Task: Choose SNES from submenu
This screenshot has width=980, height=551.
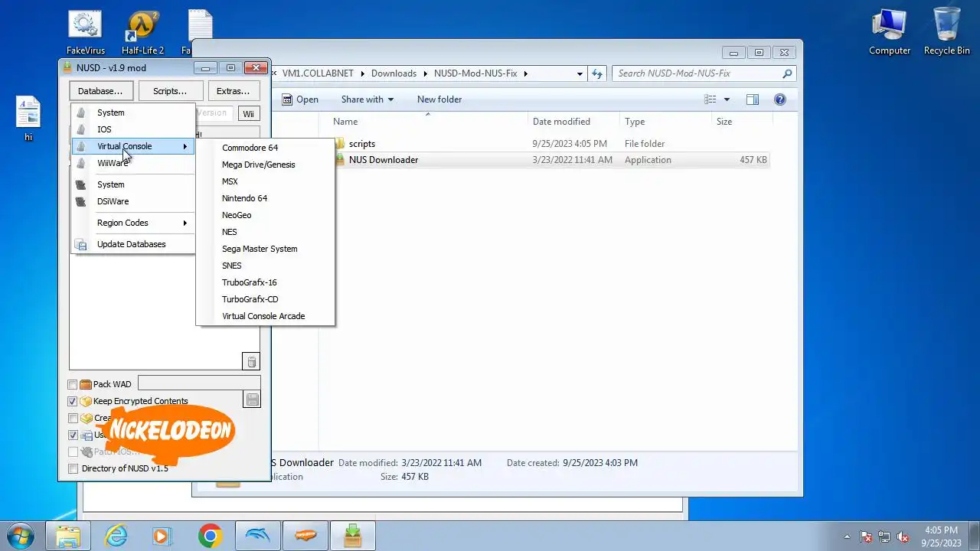Action: pos(265,266)
